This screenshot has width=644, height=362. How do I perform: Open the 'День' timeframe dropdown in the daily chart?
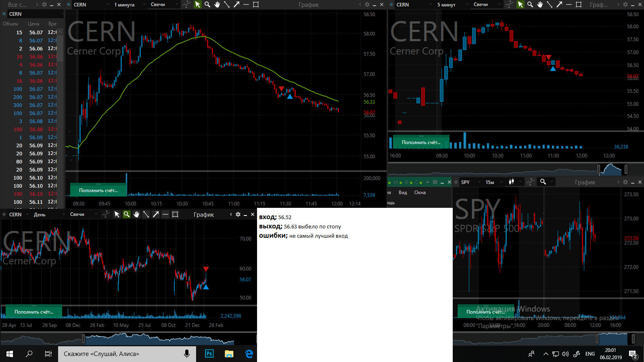click(50, 215)
